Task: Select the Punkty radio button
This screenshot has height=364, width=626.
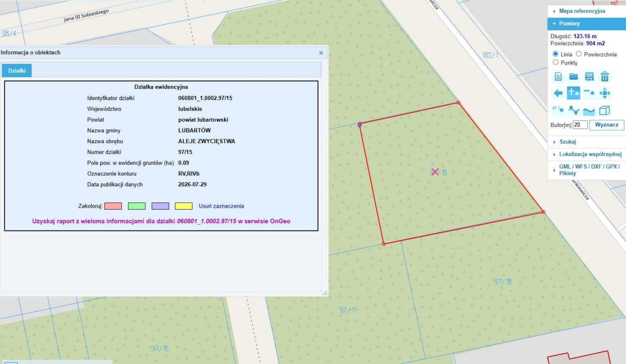Action: coord(556,63)
